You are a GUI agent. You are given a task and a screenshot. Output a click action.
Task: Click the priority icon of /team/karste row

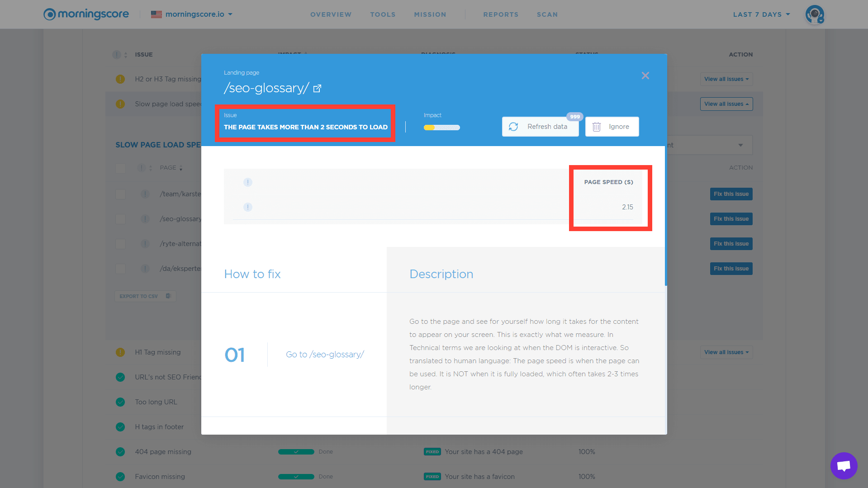pyautogui.click(x=145, y=194)
